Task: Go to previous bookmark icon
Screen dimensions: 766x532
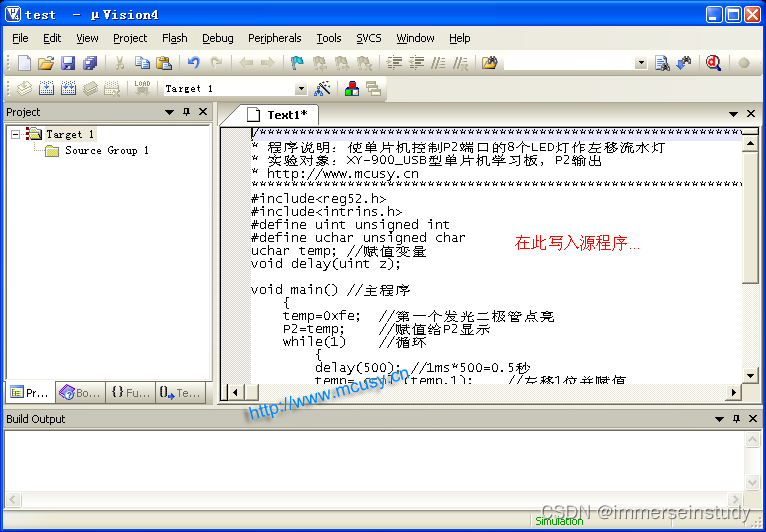Action: (x=319, y=63)
